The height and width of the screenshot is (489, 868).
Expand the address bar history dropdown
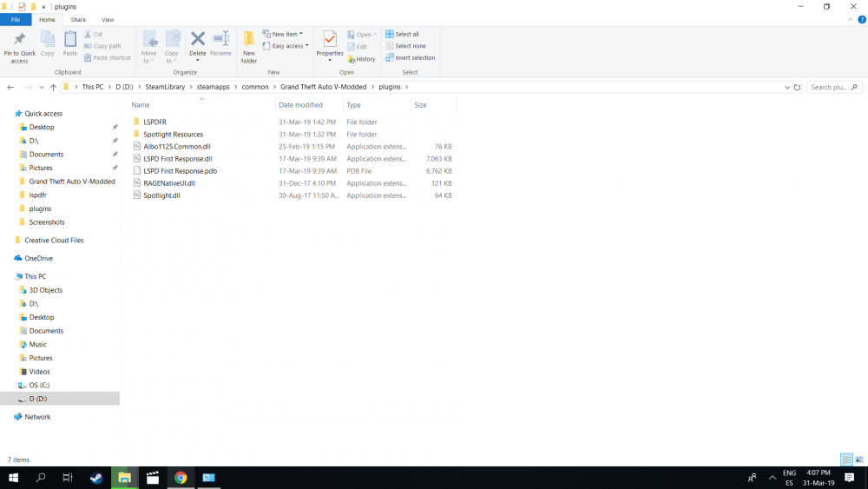tap(787, 87)
